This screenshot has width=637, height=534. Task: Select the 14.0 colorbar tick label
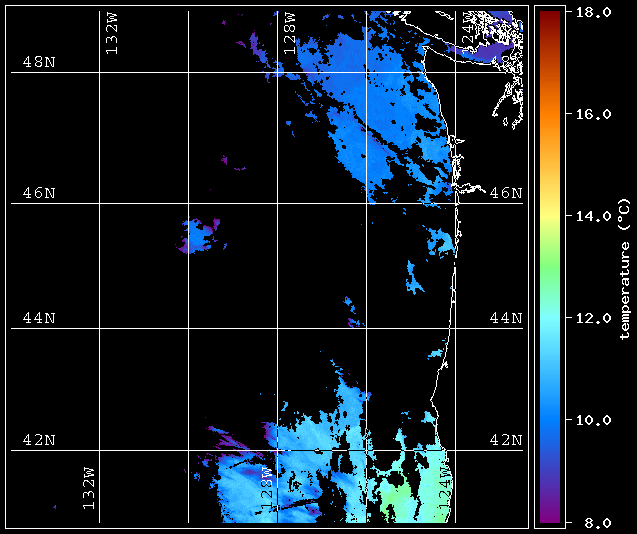590,216
